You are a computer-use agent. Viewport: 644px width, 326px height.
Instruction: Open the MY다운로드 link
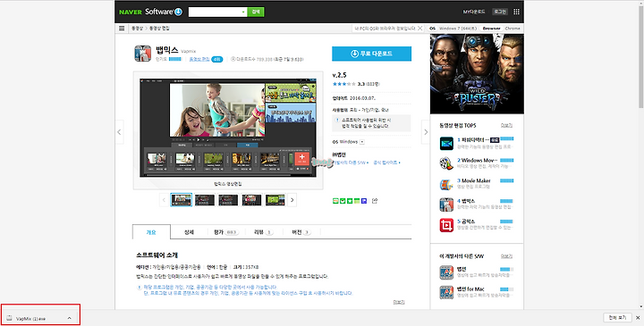click(473, 12)
